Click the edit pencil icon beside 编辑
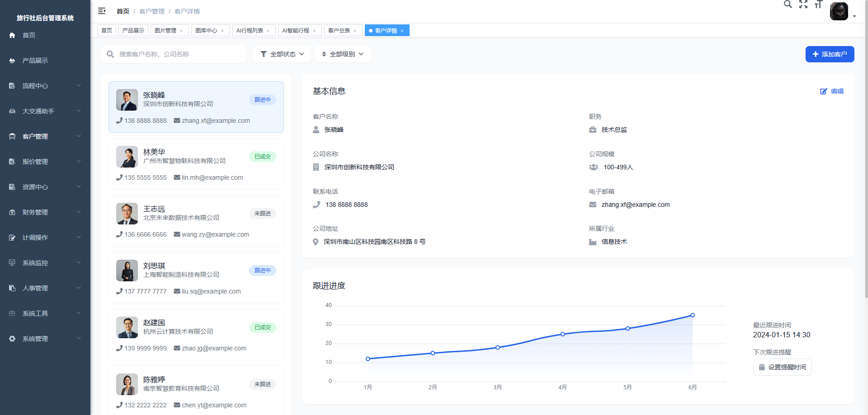Viewport: 868px width, 415px height. tap(824, 91)
